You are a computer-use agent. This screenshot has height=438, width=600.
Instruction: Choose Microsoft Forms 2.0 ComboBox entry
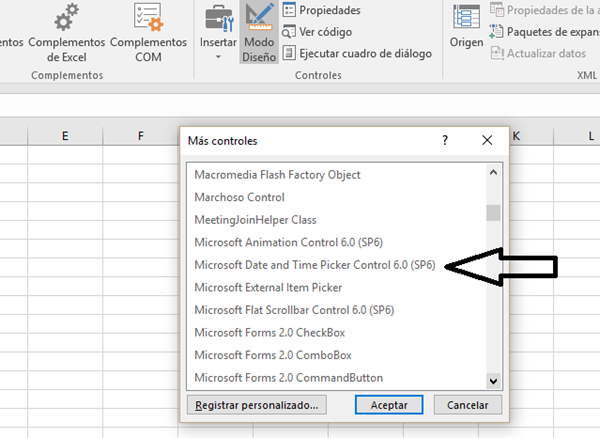[281, 355]
